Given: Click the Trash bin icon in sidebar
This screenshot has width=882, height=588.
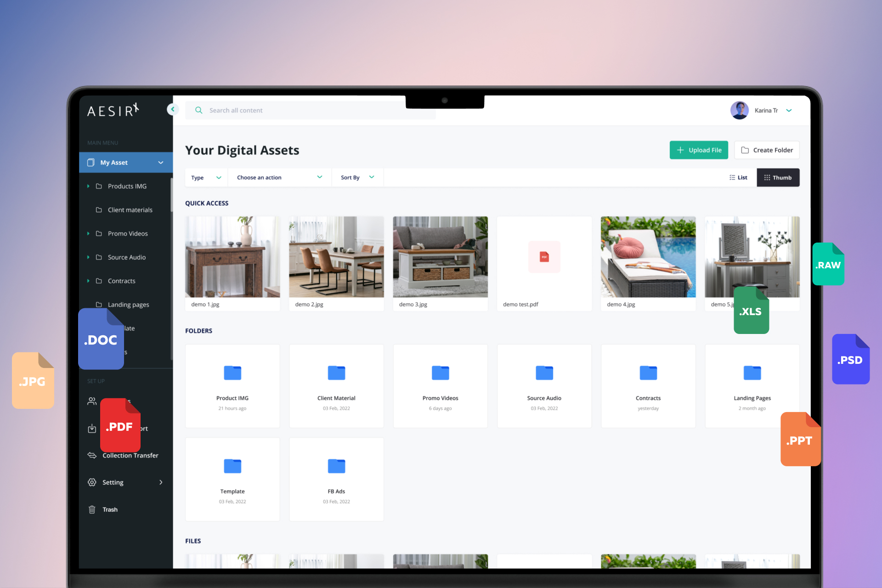Looking at the screenshot, I should (x=92, y=509).
